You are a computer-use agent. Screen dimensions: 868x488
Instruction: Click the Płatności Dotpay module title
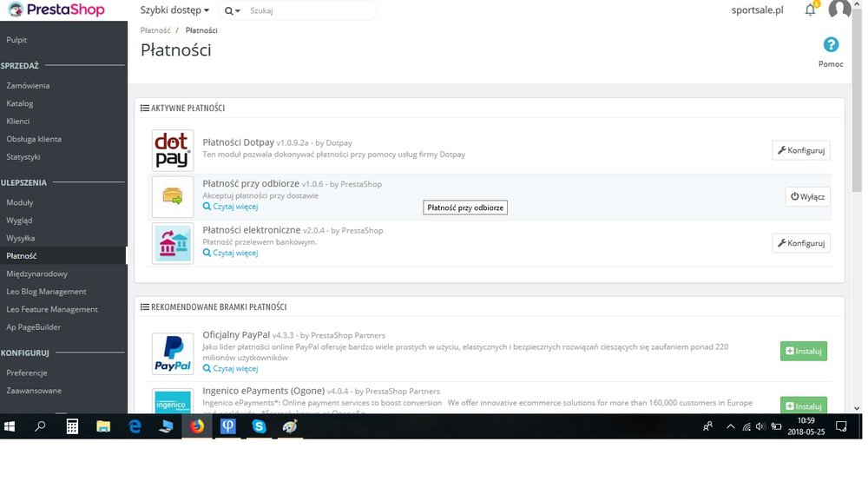click(238, 142)
